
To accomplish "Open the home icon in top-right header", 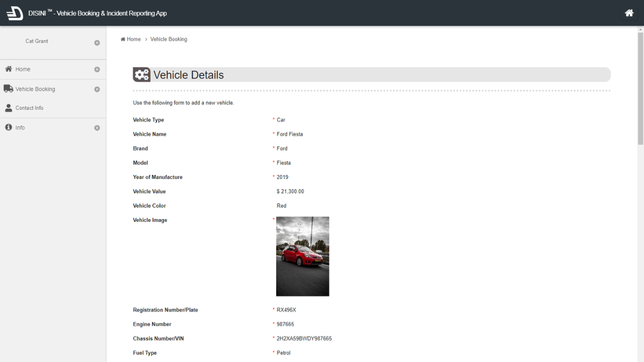I will pos(629,13).
